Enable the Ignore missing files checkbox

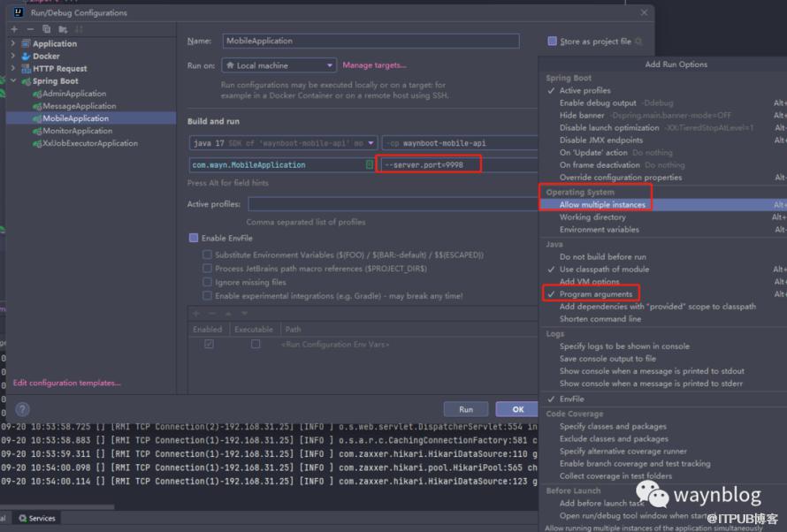click(x=207, y=283)
